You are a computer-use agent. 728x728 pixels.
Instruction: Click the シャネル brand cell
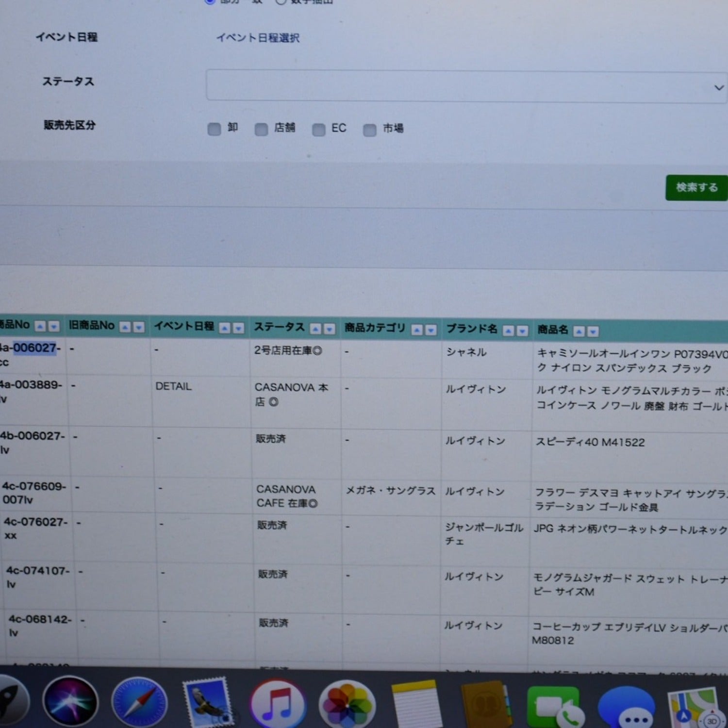466,352
